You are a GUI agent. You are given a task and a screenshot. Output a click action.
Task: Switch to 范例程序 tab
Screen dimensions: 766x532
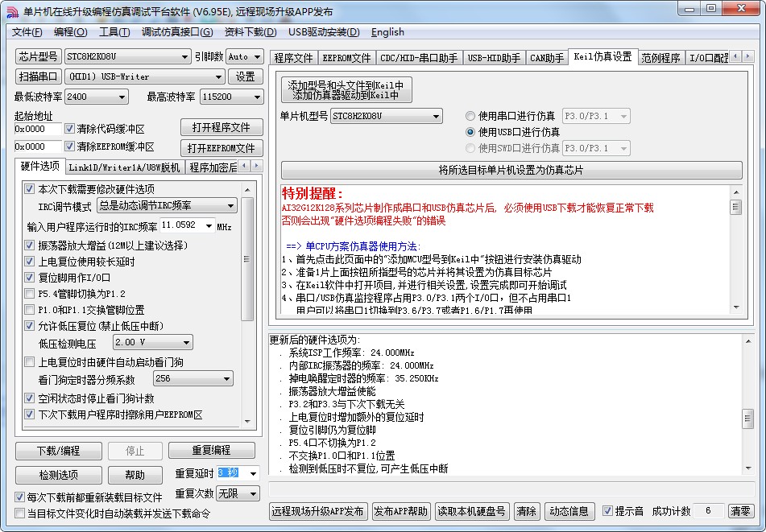(660, 58)
